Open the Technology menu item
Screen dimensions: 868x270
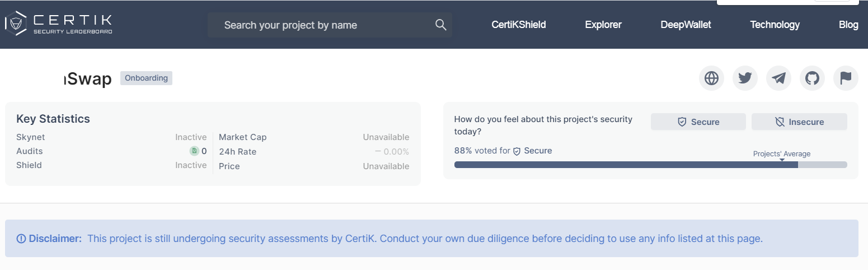coord(775,25)
